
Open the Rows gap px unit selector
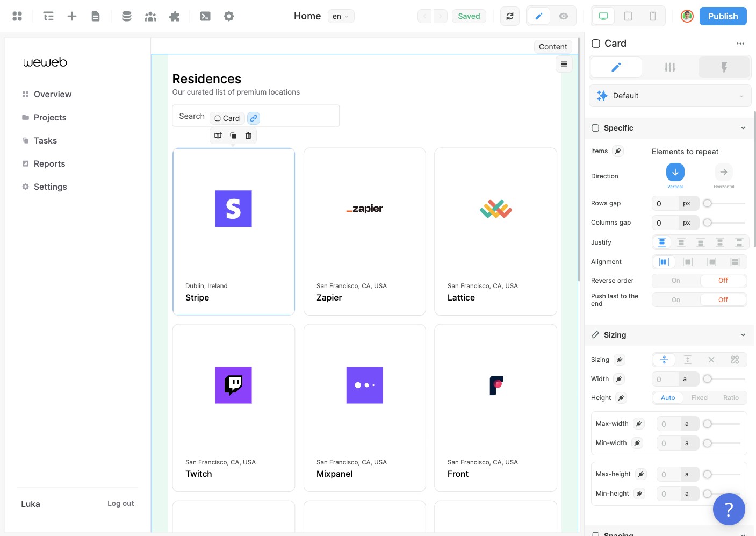[688, 203]
